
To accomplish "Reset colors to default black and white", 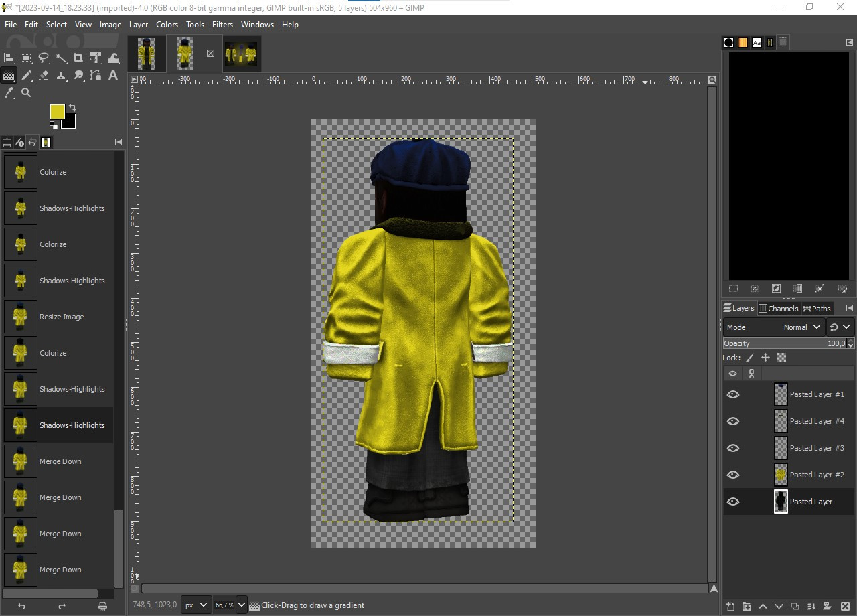I will (x=53, y=125).
